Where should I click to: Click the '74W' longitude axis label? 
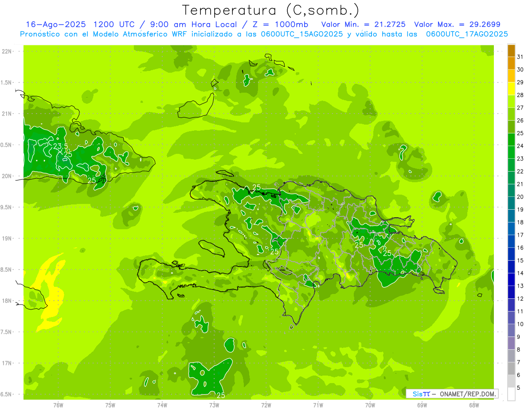click(x=162, y=405)
